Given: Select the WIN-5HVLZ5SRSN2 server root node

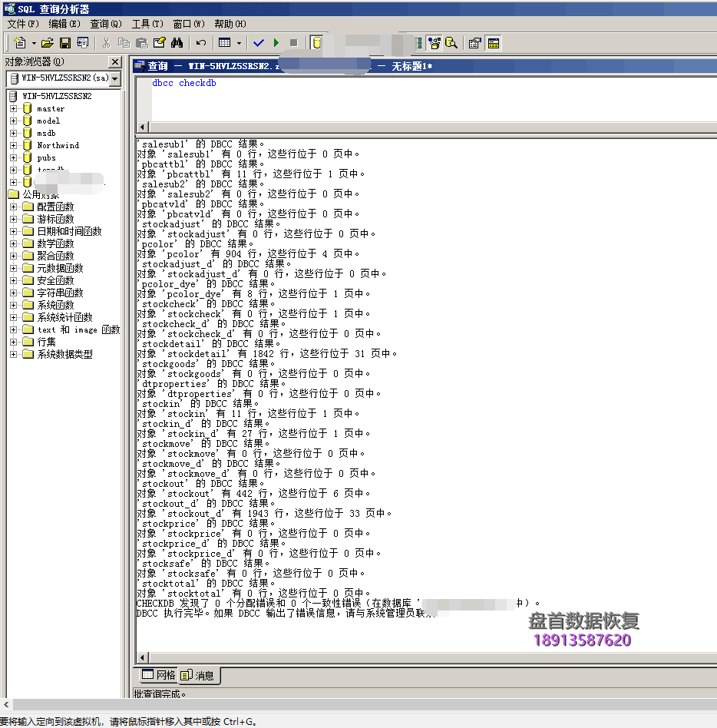Looking at the screenshot, I should tap(57, 96).
